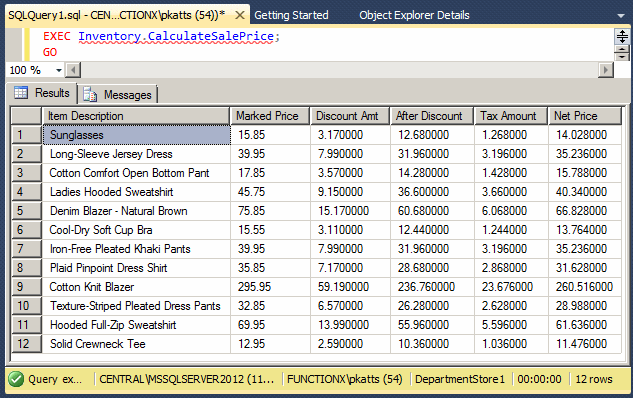Image resolution: width=633 pixels, height=398 pixels.
Task: Click the editor scroll left arrow
Action: 73,70
